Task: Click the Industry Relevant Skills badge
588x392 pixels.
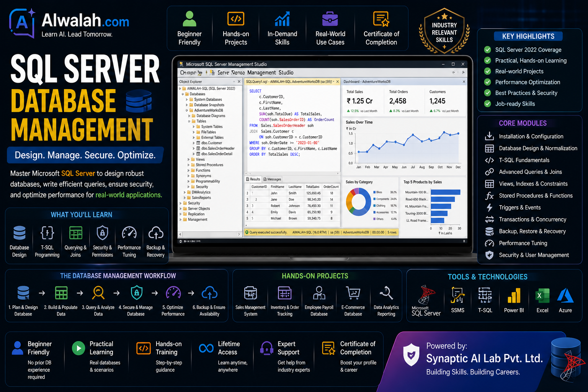Action: 444,31
